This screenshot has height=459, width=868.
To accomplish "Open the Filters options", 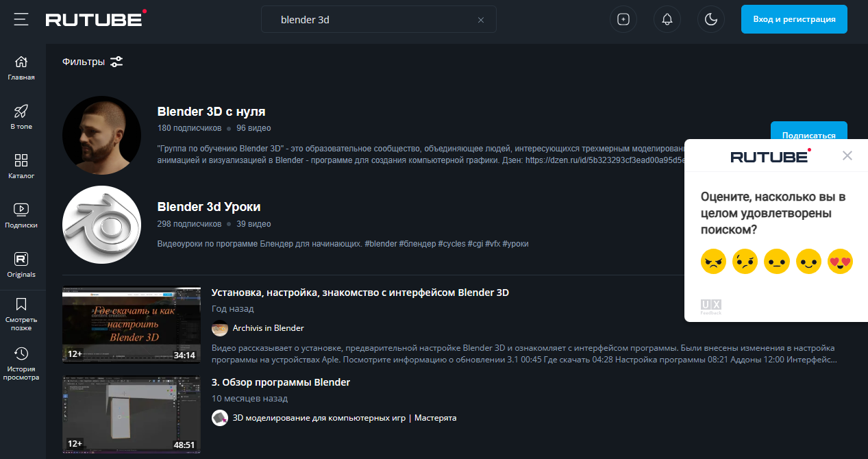I will point(92,62).
